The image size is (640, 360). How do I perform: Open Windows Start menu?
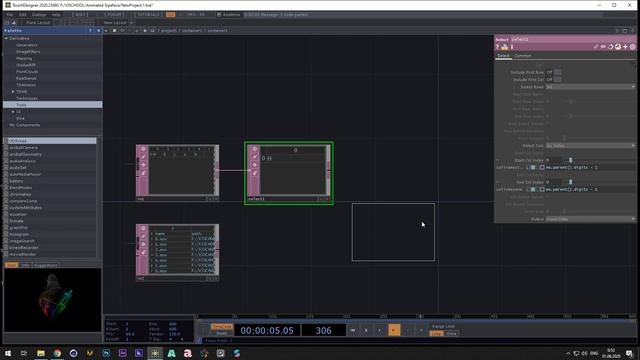[x=8, y=353]
